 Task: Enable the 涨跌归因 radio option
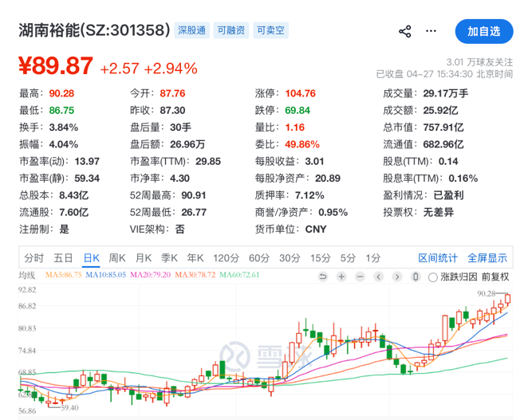tap(433, 277)
